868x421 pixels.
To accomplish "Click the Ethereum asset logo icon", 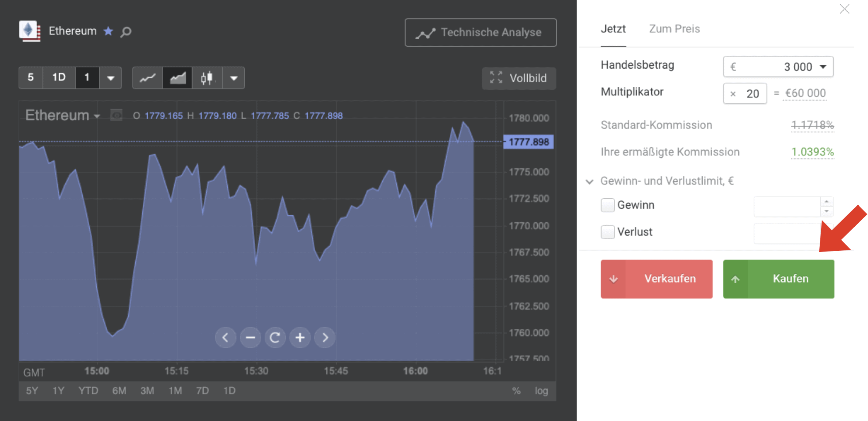I will pos(30,31).
